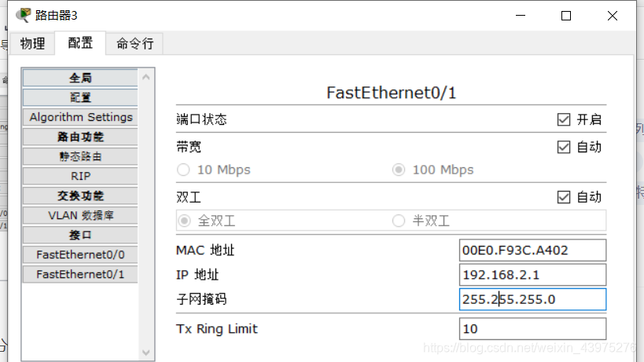Open the VLAN 数据库 page
The width and height of the screenshot is (644, 362).
click(80, 216)
